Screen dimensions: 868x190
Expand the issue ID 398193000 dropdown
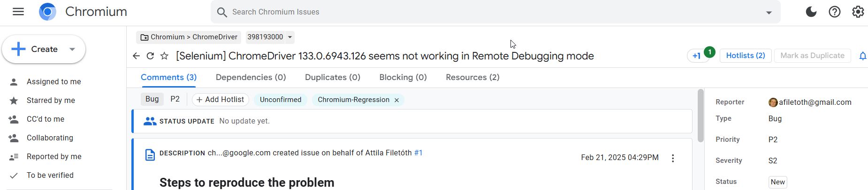[x=290, y=37]
